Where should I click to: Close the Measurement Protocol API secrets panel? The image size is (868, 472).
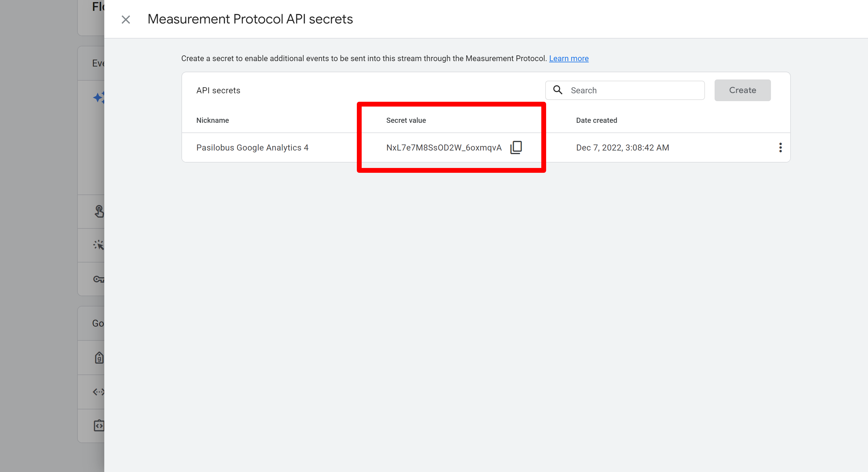(x=126, y=20)
